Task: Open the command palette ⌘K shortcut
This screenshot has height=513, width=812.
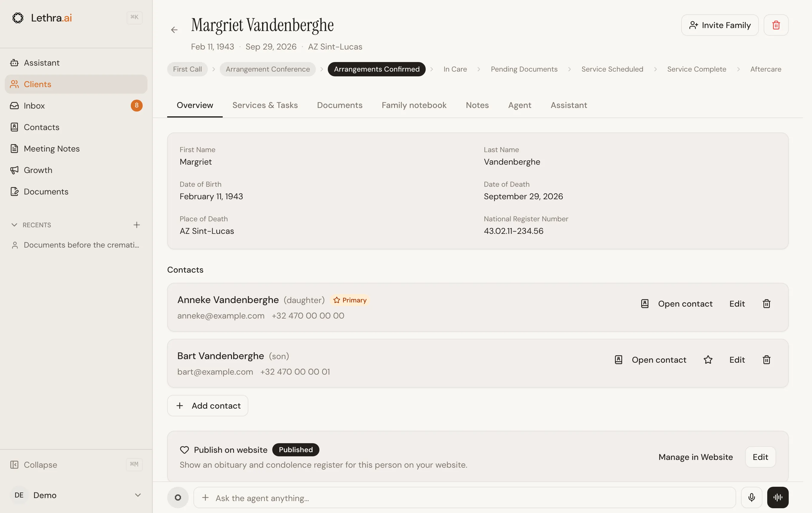Action: (135, 17)
